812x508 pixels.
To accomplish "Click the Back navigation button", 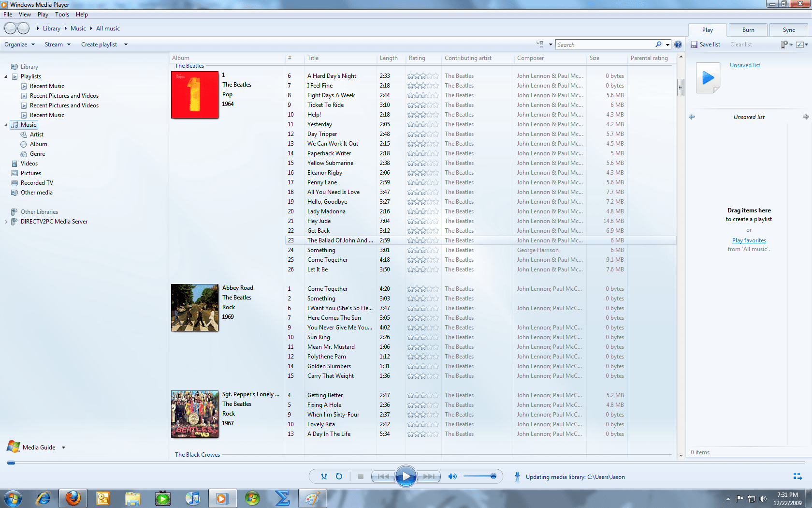I will click(11, 29).
